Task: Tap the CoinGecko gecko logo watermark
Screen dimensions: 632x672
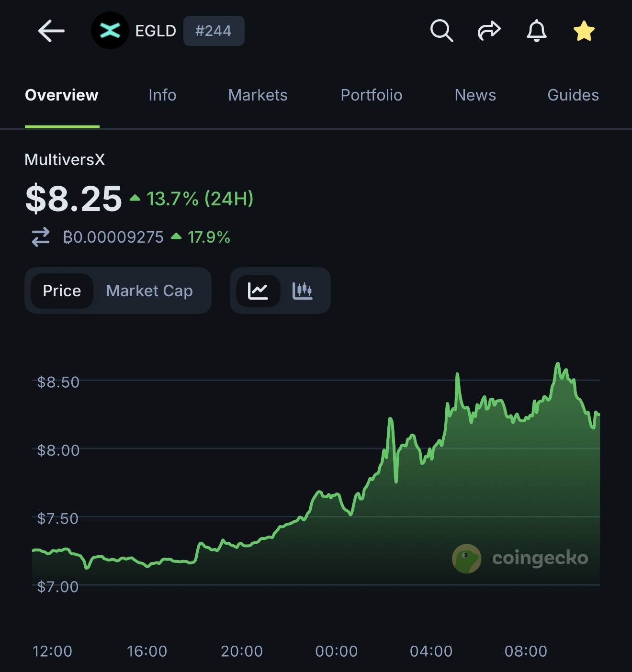Action: click(467, 559)
